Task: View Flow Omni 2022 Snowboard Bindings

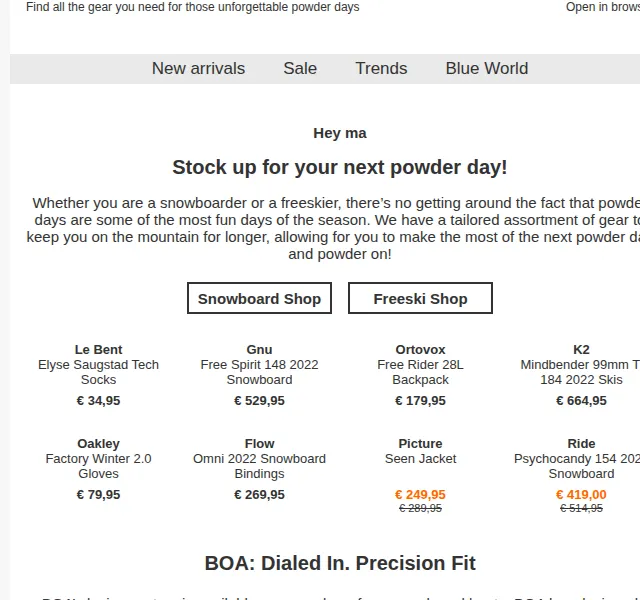Action: [x=260, y=459]
